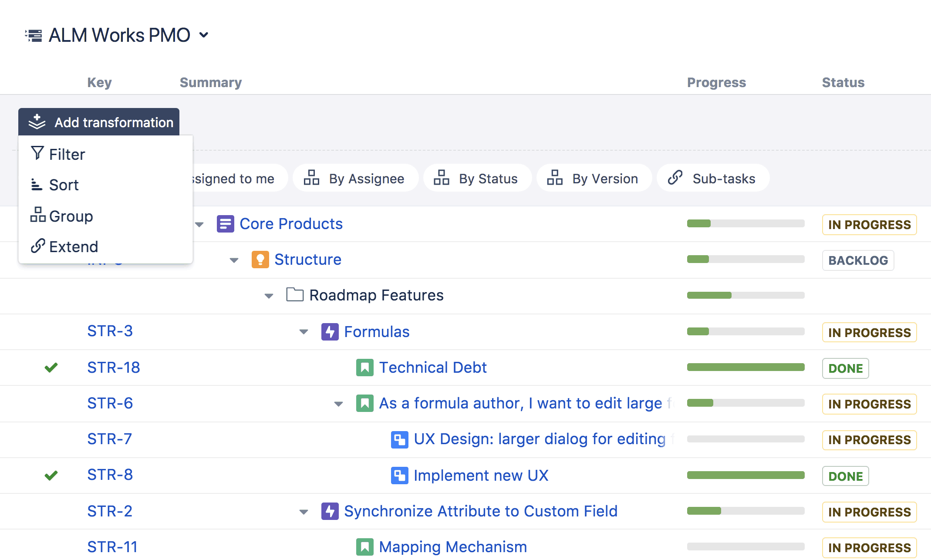Select the Structure idea lightbulb icon
This screenshot has height=560, width=931.
point(260,260)
